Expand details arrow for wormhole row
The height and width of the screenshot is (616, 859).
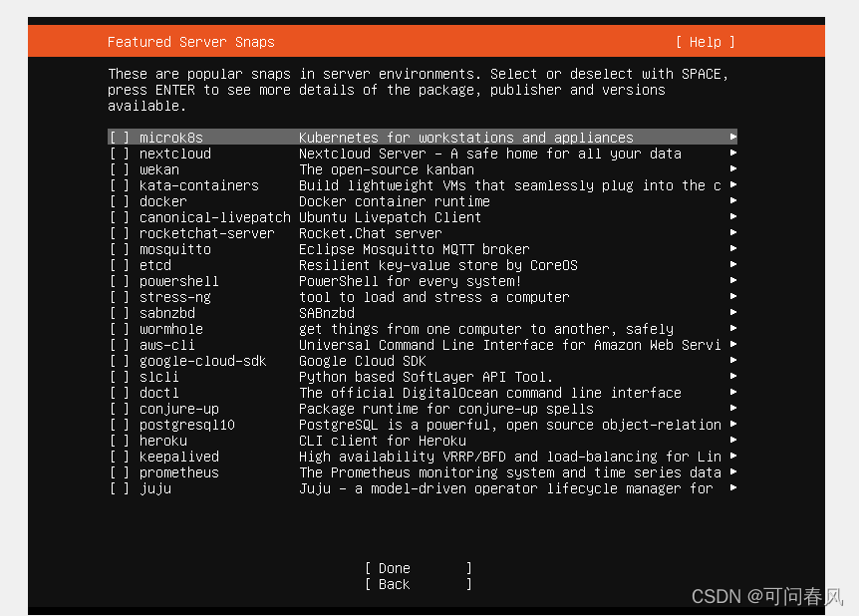(x=733, y=328)
